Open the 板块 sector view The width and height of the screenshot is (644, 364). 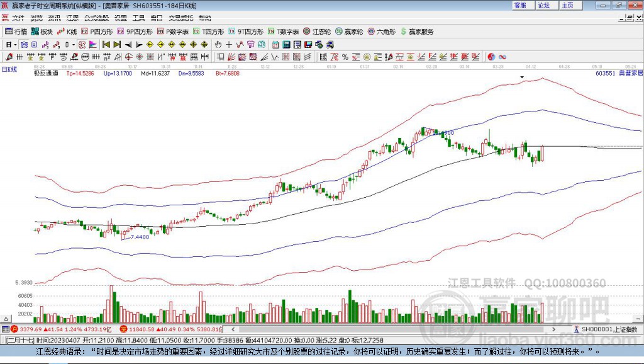pyautogui.click(x=42, y=31)
